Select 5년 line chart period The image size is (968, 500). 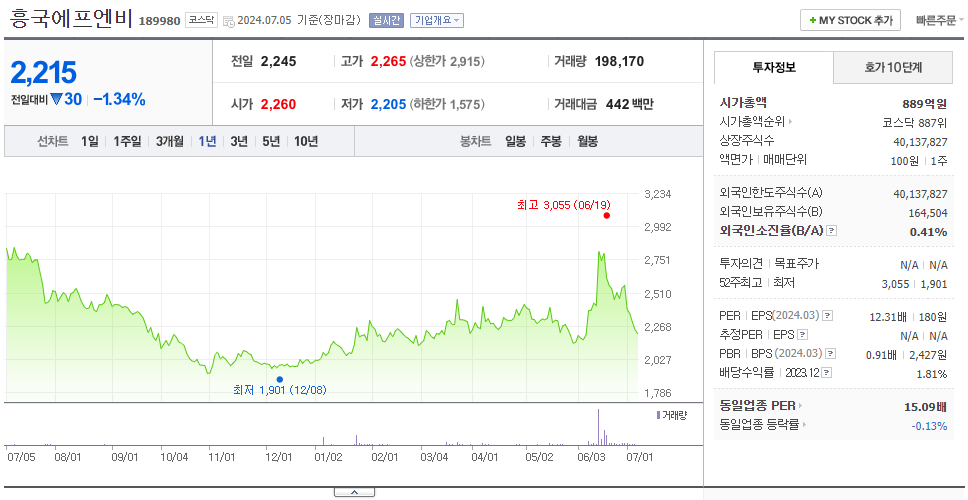tap(271, 141)
